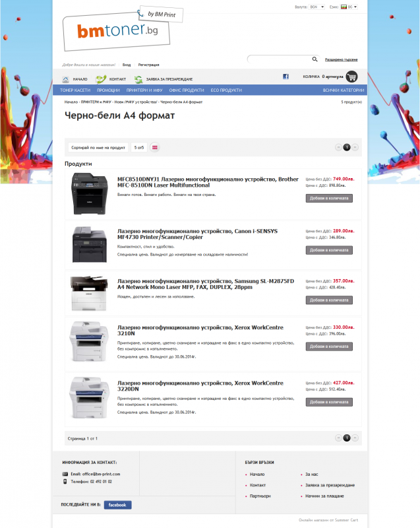The image size is (420, 528).
Task: Open Canon i-SENSYS MF4730 product title
Action: (197, 234)
